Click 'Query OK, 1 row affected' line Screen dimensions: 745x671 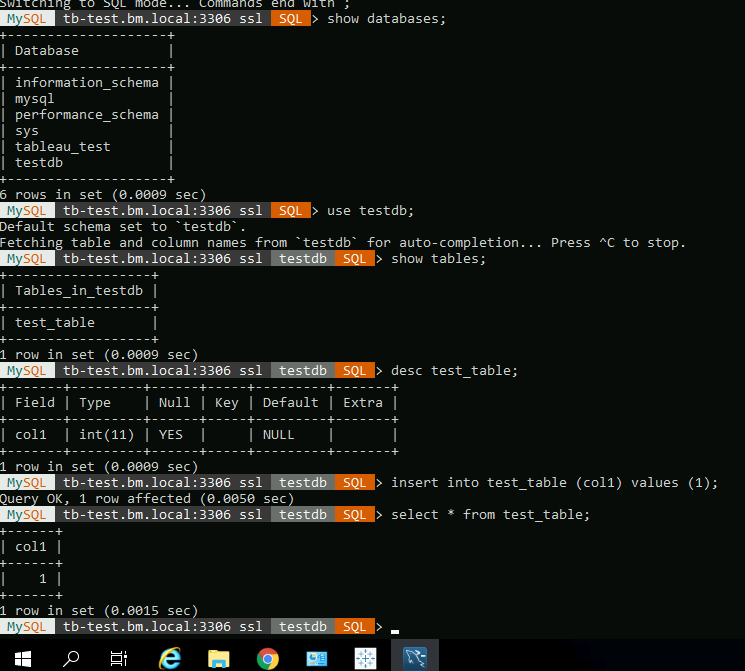click(x=147, y=499)
